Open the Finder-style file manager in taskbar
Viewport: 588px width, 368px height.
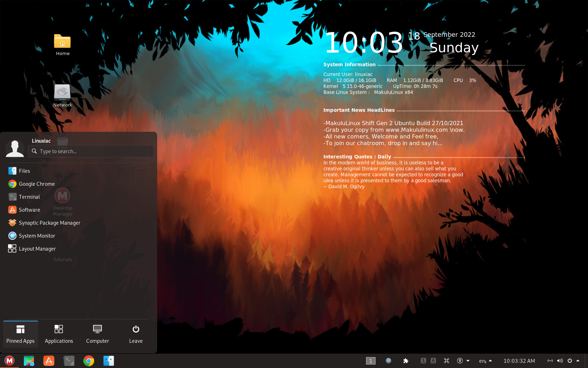[108, 361]
